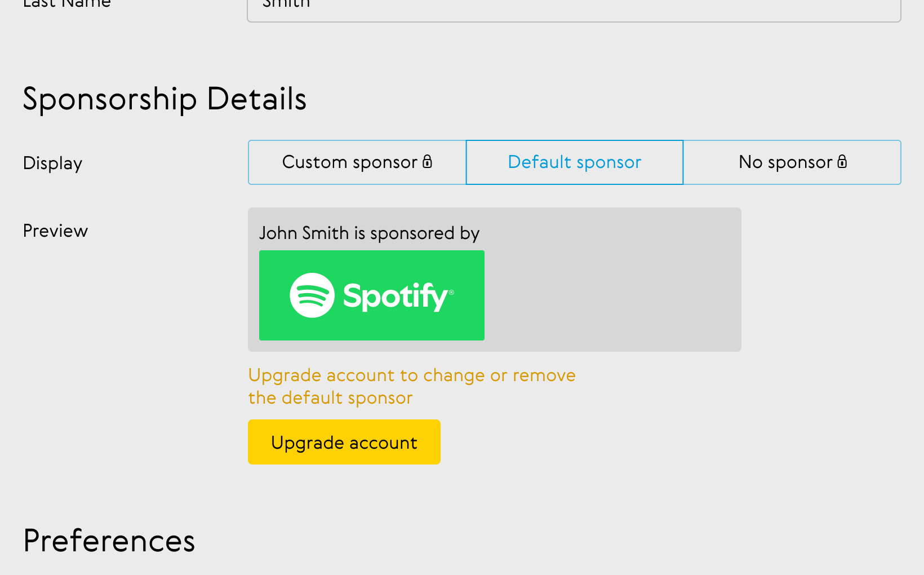Click the round Spotify logo icon

click(312, 295)
